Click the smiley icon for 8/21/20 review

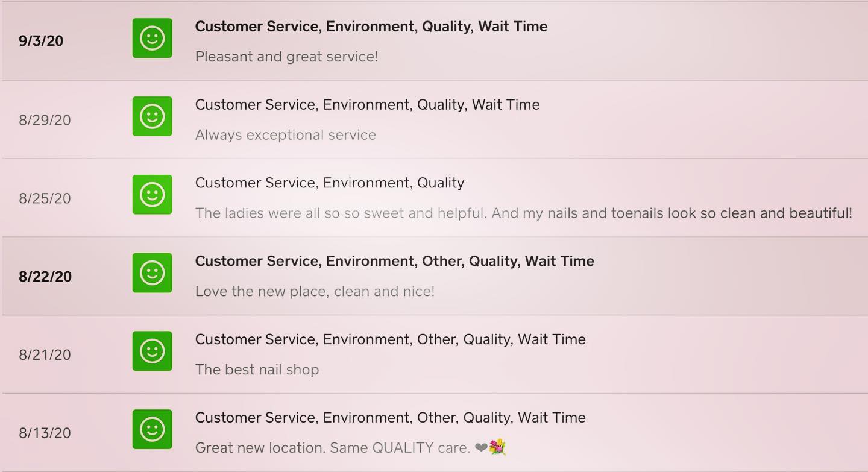click(152, 351)
